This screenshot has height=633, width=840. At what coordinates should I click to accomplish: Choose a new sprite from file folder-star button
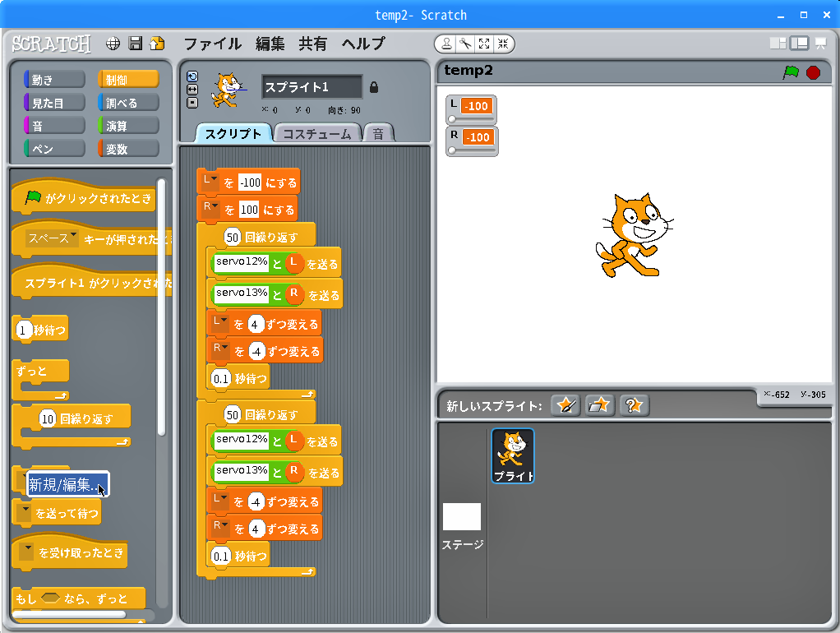[599, 405]
